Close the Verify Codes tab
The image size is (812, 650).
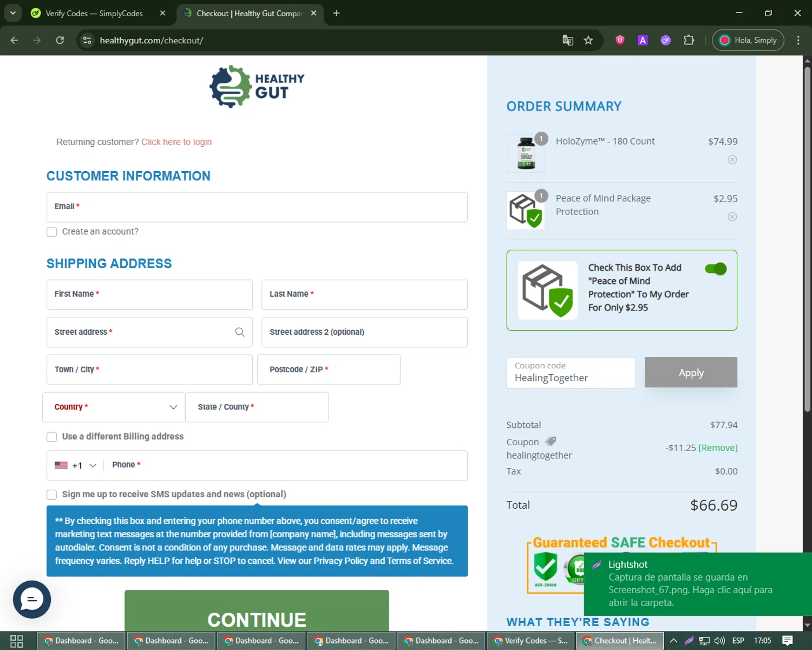(162, 13)
